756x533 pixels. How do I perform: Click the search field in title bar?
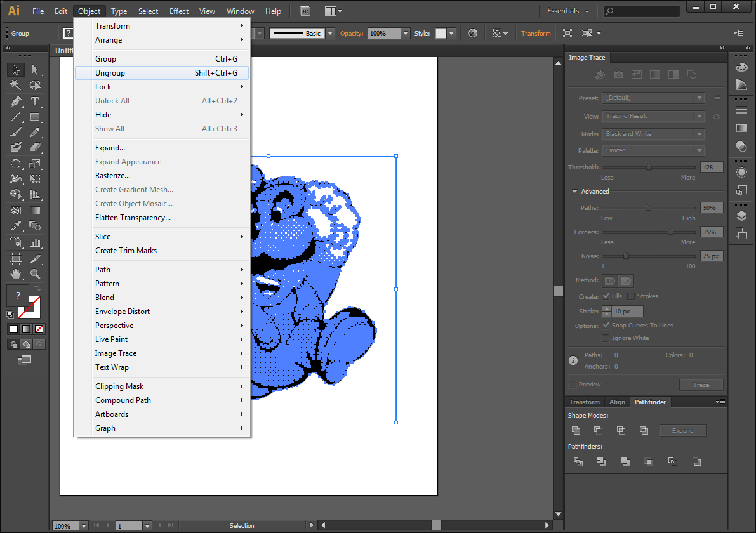642,11
